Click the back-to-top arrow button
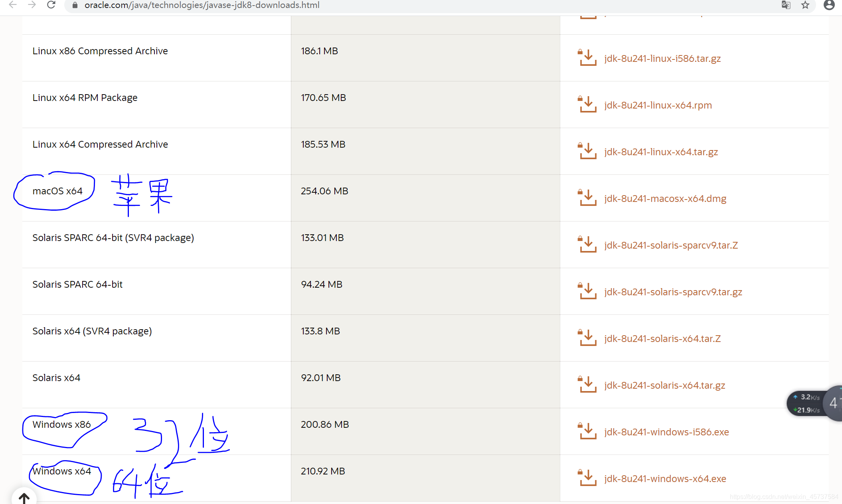 24,498
